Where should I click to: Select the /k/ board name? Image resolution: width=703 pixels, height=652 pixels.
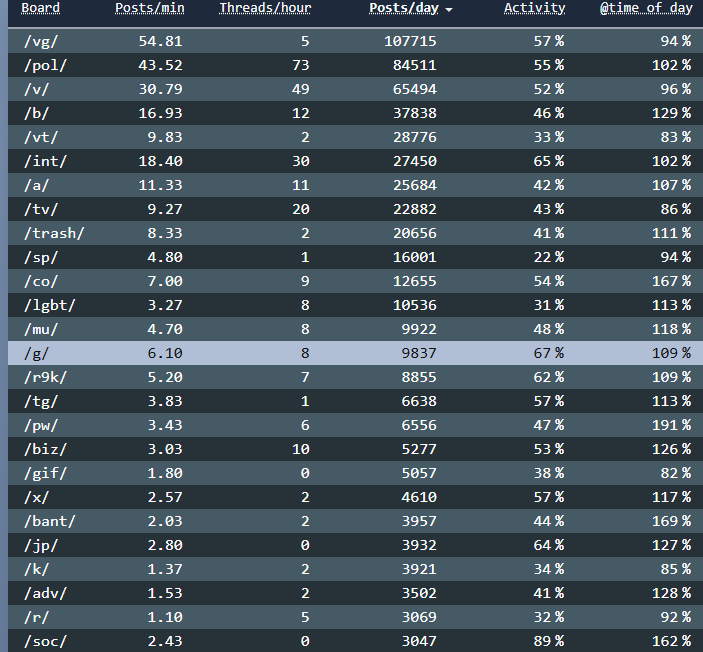(36, 569)
